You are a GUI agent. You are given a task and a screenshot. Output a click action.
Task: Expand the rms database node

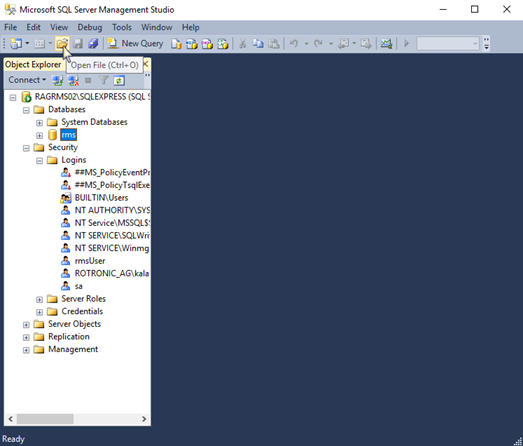click(39, 136)
